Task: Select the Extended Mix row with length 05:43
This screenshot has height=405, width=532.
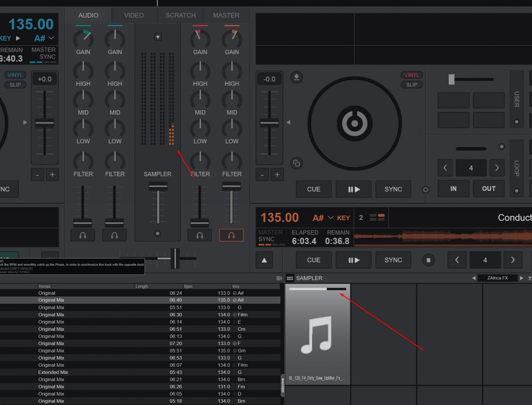Action: [140, 372]
